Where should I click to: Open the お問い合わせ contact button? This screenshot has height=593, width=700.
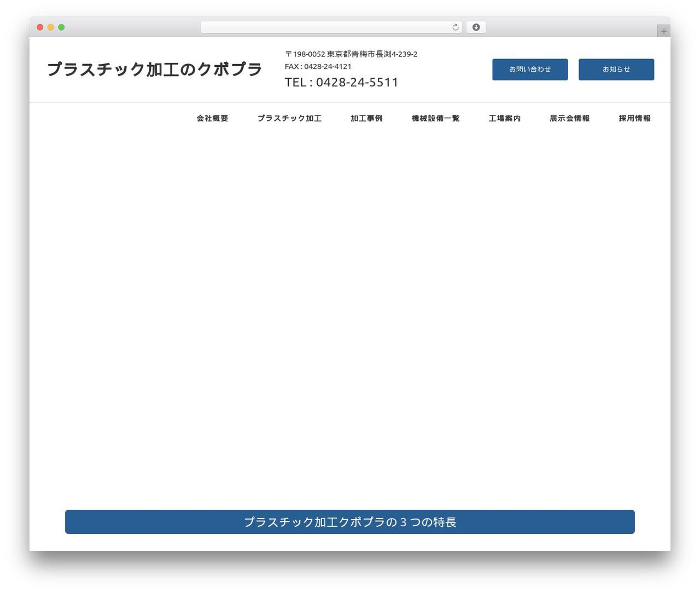530,69
